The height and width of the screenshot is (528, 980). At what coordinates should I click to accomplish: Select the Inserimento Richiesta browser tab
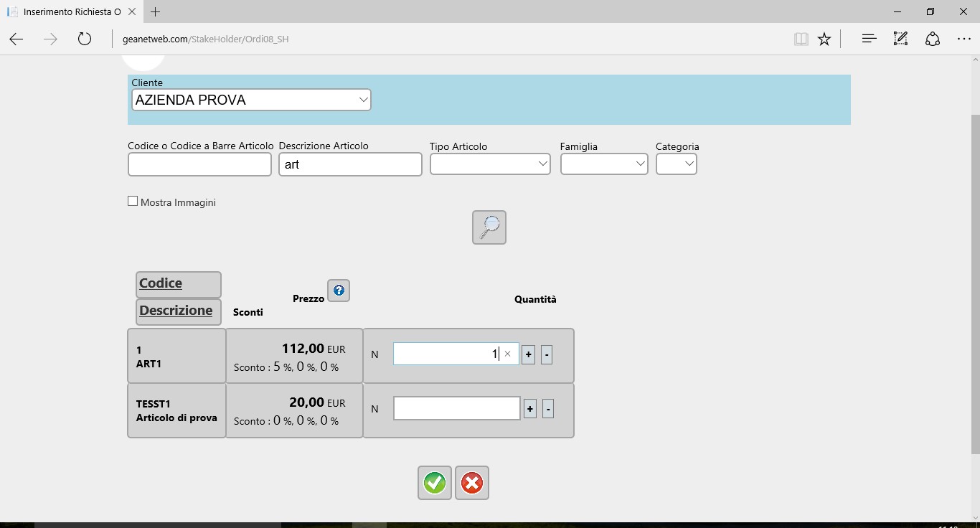(x=72, y=12)
